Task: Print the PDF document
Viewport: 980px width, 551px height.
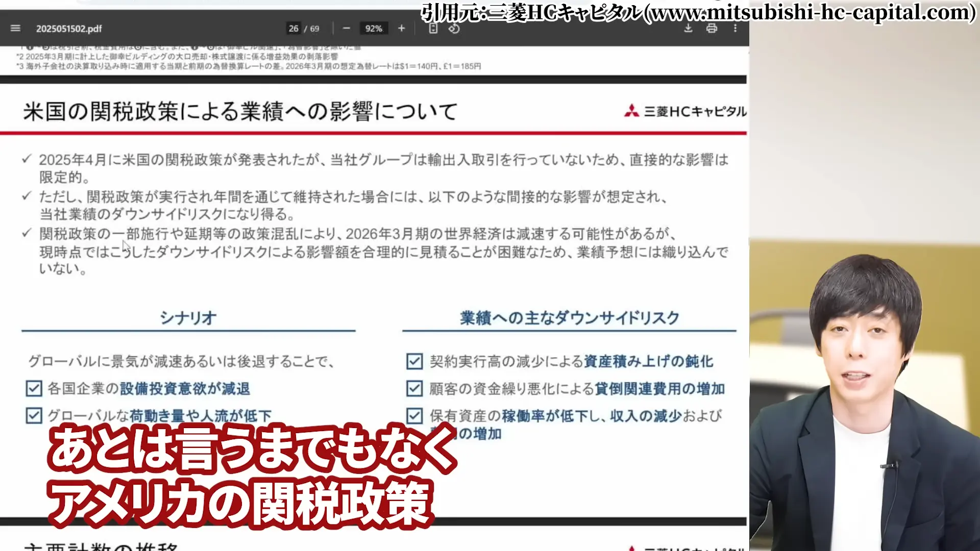Action: [712, 29]
